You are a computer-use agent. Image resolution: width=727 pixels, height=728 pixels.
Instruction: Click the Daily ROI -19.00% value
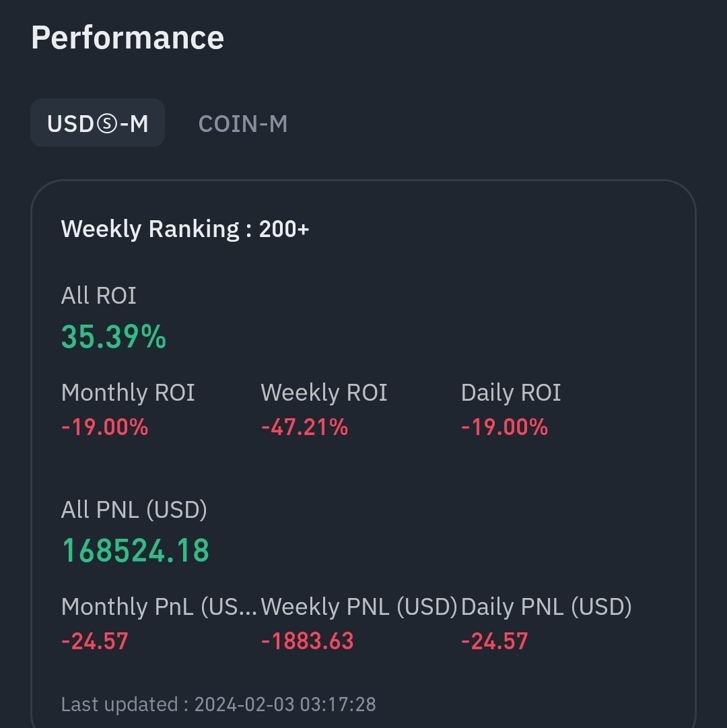coord(504,427)
